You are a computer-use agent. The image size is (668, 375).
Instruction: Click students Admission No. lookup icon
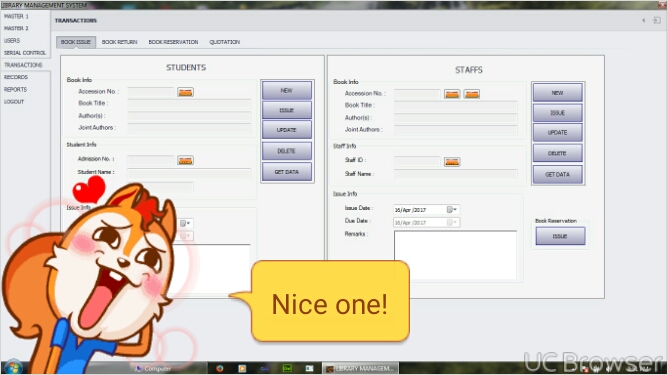(185, 160)
